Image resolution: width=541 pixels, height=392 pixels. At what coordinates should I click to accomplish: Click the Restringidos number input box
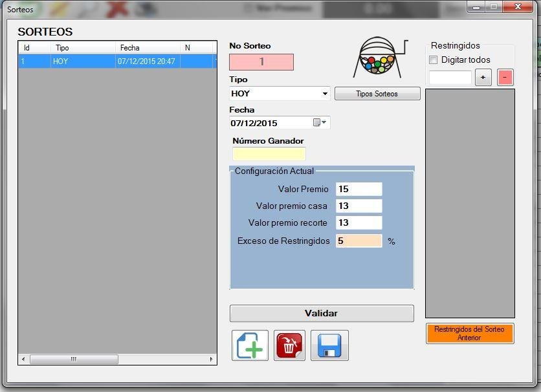(450, 78)
